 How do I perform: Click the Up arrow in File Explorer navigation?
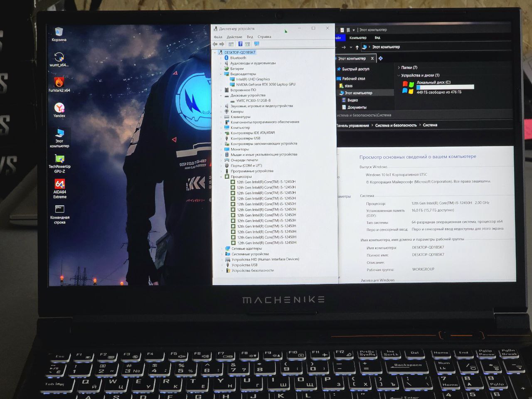pyautogui.click(x=357, y=47)
